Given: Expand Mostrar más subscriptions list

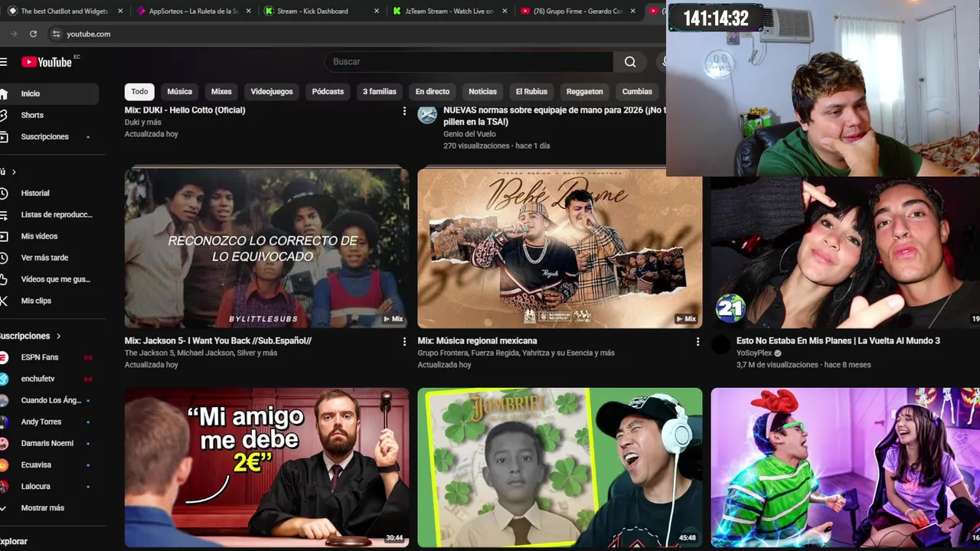Looking at the screenshot, I should (x=42, y=508).
